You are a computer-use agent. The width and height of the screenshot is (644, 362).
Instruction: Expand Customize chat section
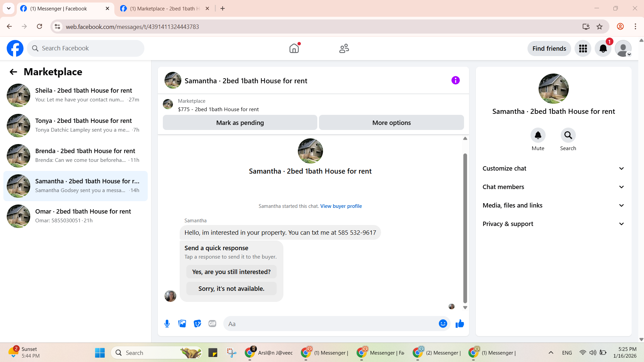point(553,169)
